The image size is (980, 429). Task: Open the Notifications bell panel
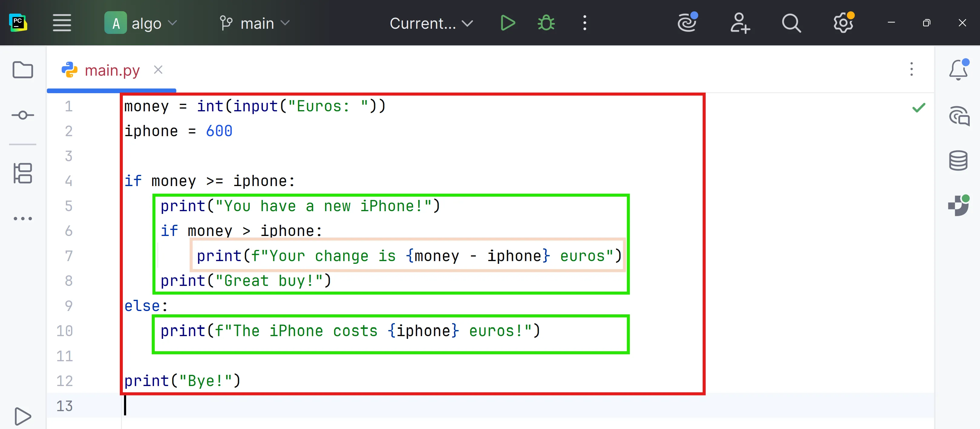tap(958, 70)
